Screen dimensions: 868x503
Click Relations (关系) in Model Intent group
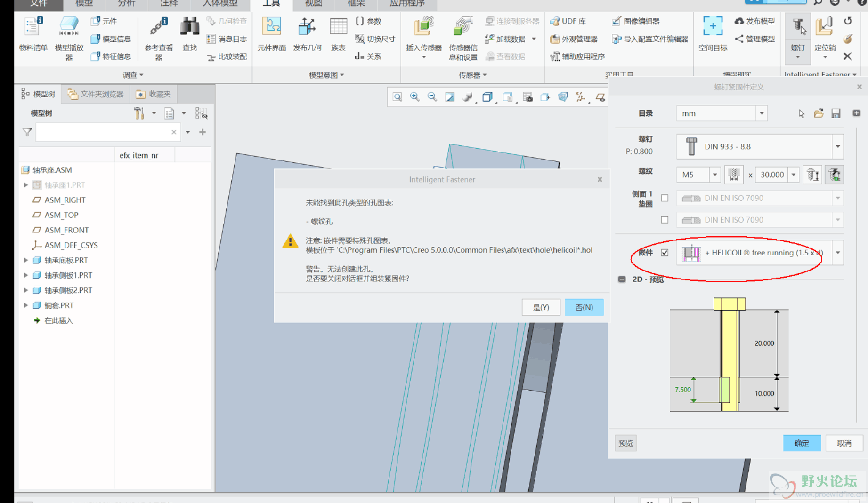pos(368,56)
